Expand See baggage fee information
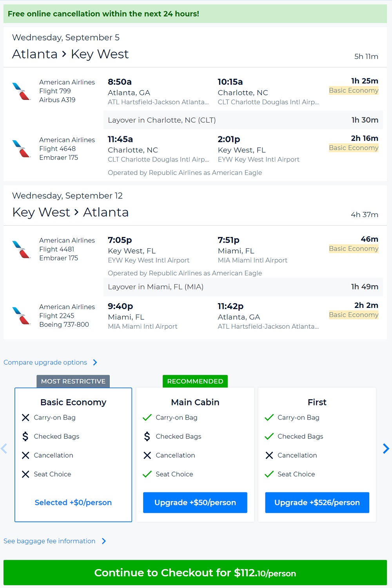 [x=49, y=541]
